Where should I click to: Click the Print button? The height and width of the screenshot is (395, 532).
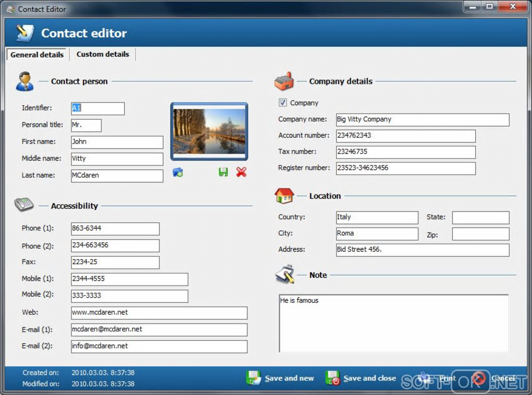click(438, 378)
